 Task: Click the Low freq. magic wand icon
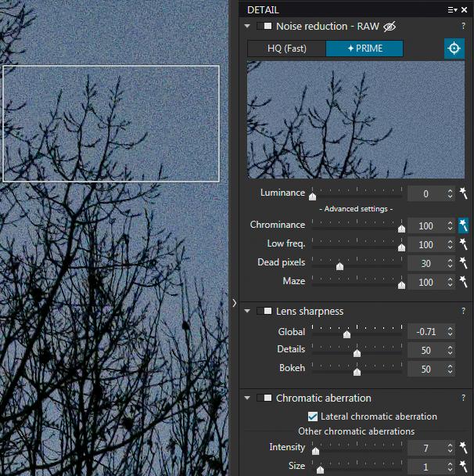coord(463,244)
